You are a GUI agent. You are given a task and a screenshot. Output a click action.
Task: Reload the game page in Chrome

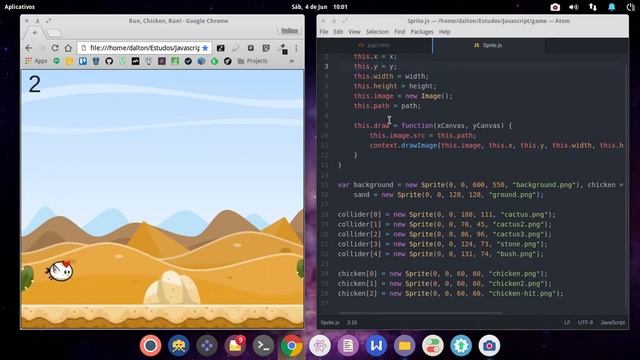pyautogui.click(x=55, y=48)
